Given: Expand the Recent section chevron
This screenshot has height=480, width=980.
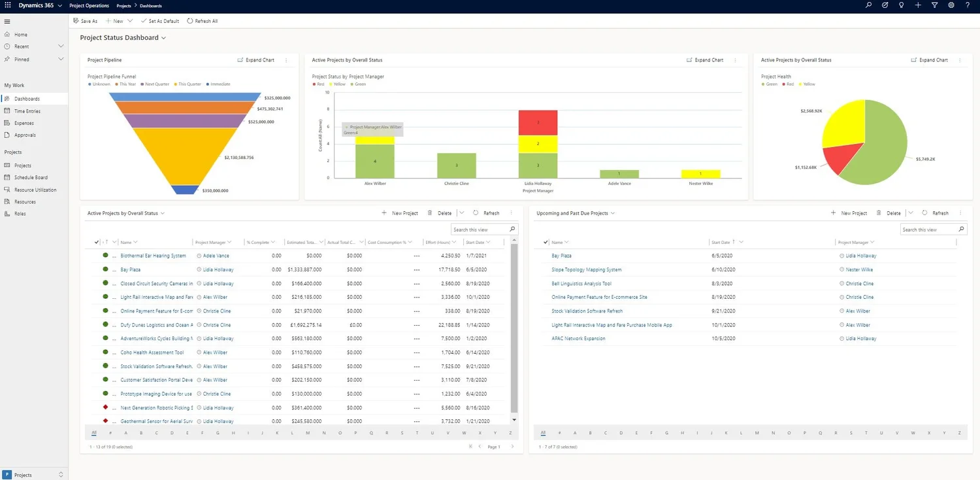Looking at the screenshot, I should point(61,46).
